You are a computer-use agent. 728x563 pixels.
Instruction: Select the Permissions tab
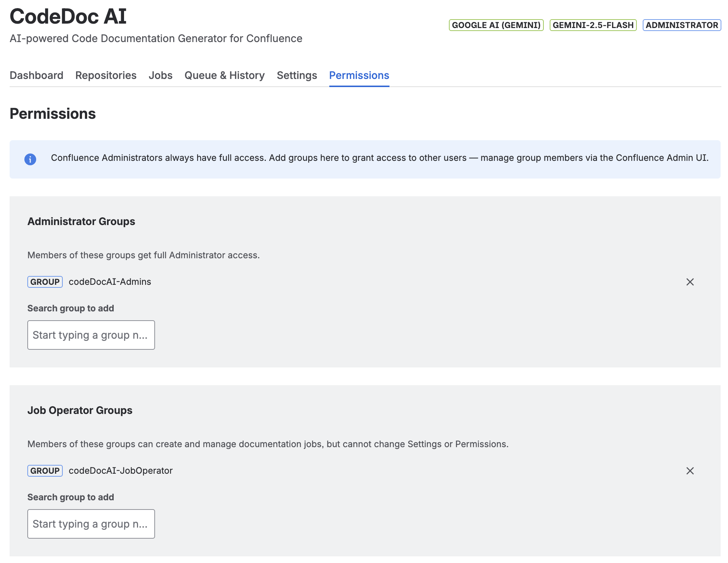tap(359, 75)
